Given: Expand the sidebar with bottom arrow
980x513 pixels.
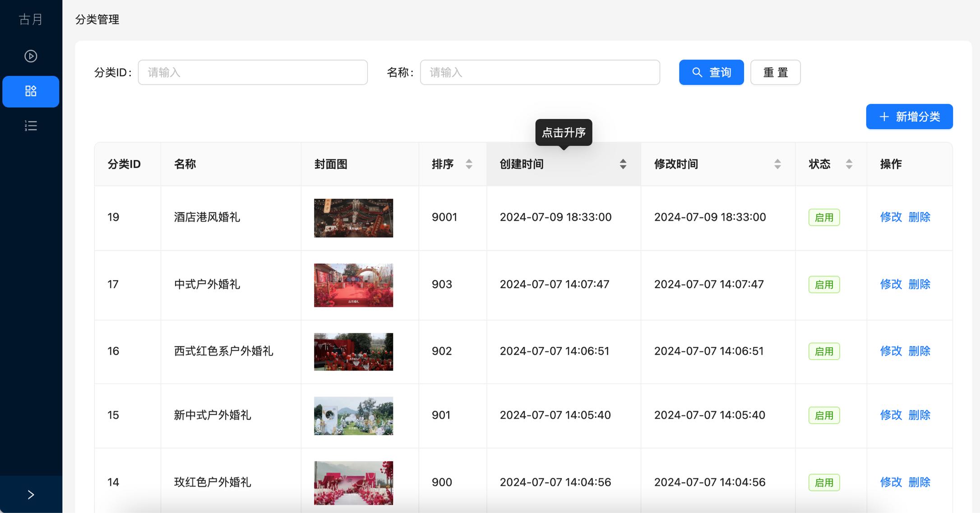Looking at the screenshot, I should point(31,495).
